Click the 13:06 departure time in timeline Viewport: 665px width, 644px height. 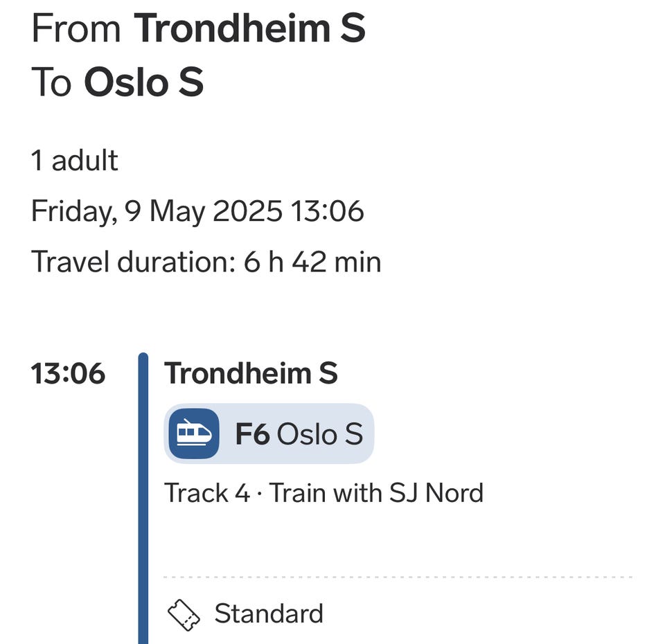[x=68, y=374]
